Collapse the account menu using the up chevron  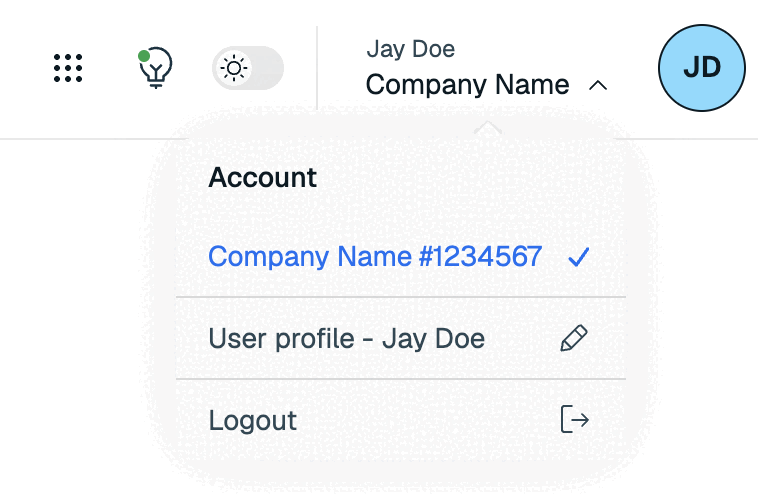coord(598,86)
